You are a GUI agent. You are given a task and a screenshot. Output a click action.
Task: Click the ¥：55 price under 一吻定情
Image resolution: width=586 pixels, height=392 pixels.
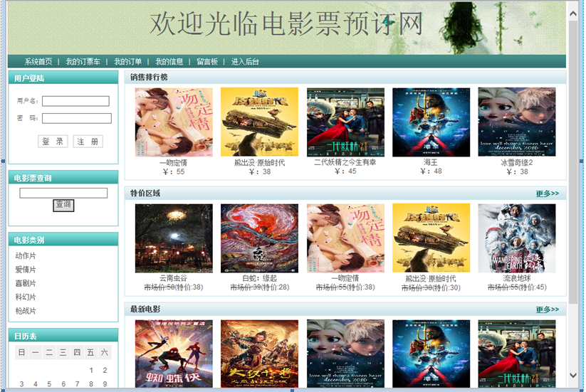pyautogui.click(x=174, y=171)
